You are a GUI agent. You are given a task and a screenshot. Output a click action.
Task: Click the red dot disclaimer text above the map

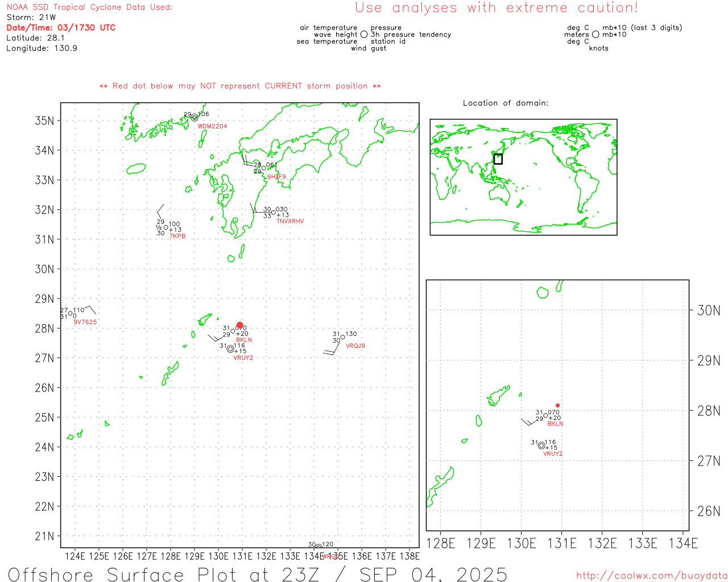click(240, 86)
